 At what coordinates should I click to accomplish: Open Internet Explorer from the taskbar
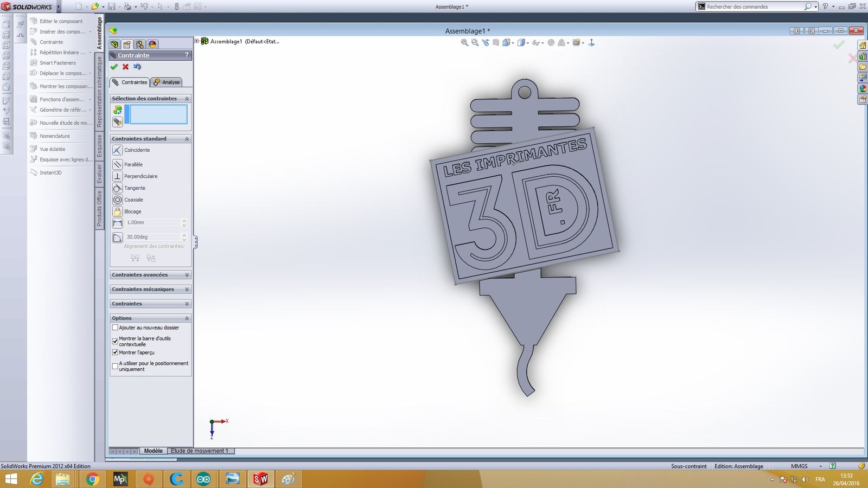(x=36, y=479)
